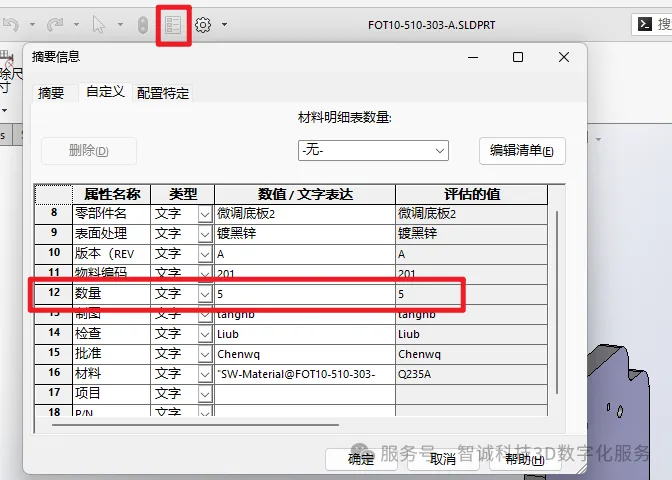Open type dropdown for 批准 row
The height and width of the screenshot is (480, 672).
pyautogui.click(x=205, y=354)
